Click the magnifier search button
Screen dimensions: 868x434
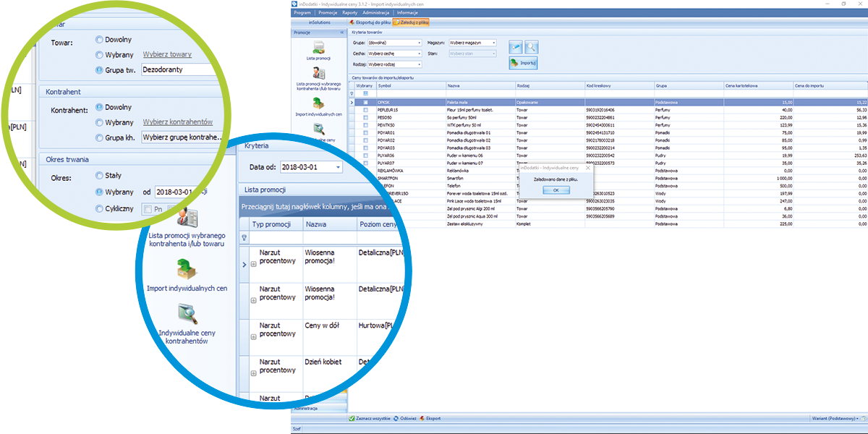pos(532,47)
